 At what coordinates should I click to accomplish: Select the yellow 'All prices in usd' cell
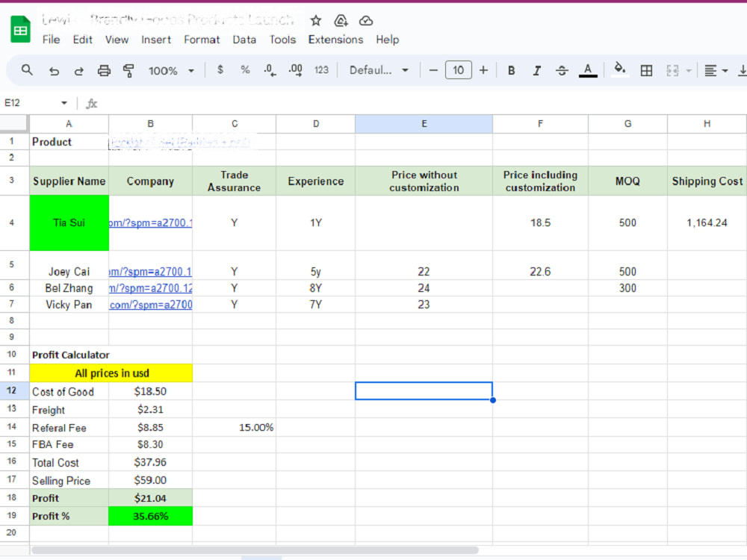[111, 373]
